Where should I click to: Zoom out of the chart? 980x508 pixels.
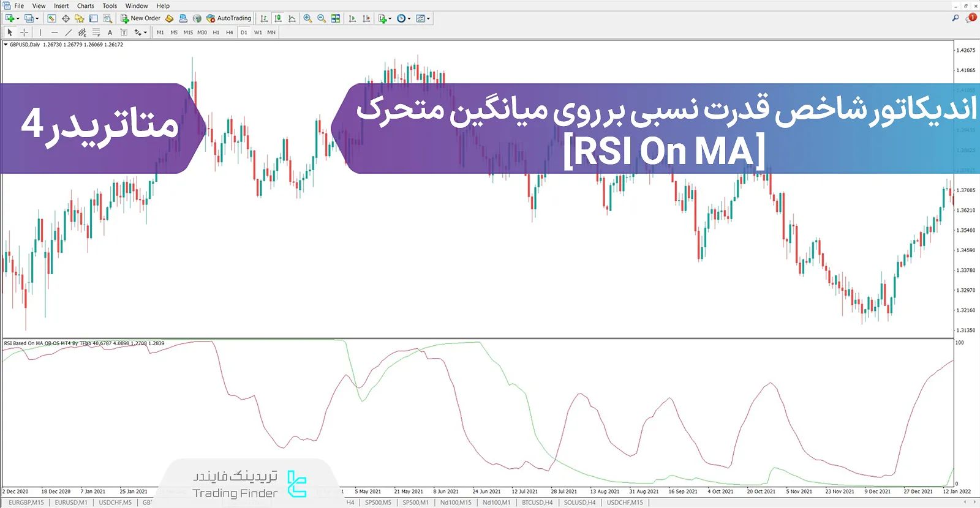tap(322, 18)
